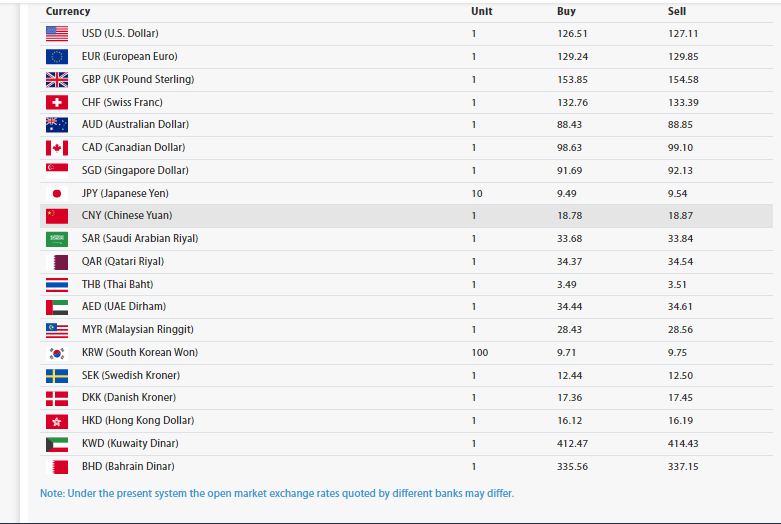The height and width of the screenshot is (524, 781).
Task: Click the Canadian maple leaf flag icon
Action: coord(56,148)
